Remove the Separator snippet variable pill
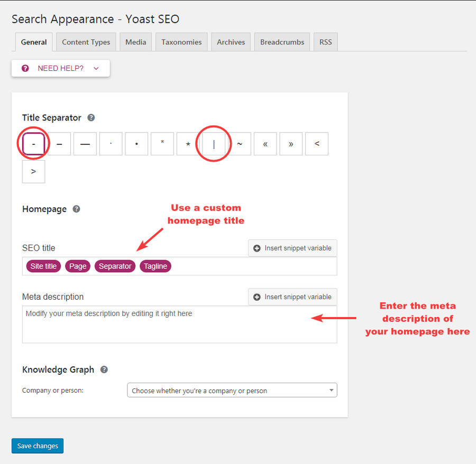 point(115,266)
